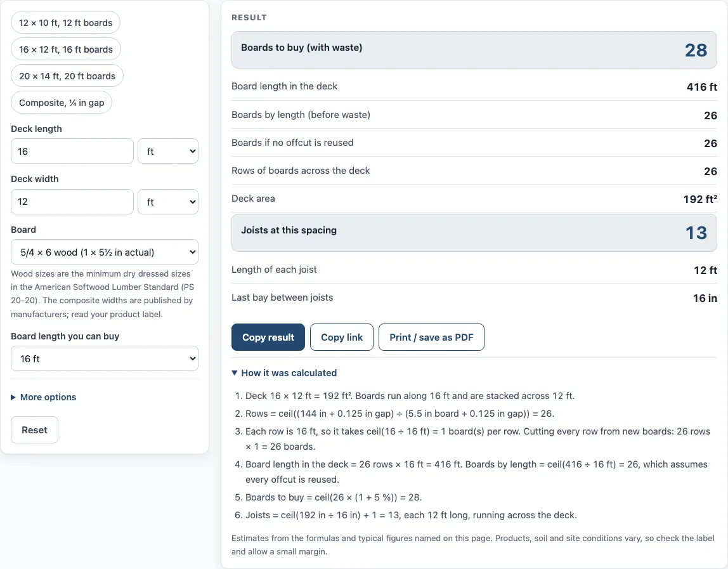
Task: Choose the 16 × 12 ft, 16 ft boards preset
Action: (66, 49)
